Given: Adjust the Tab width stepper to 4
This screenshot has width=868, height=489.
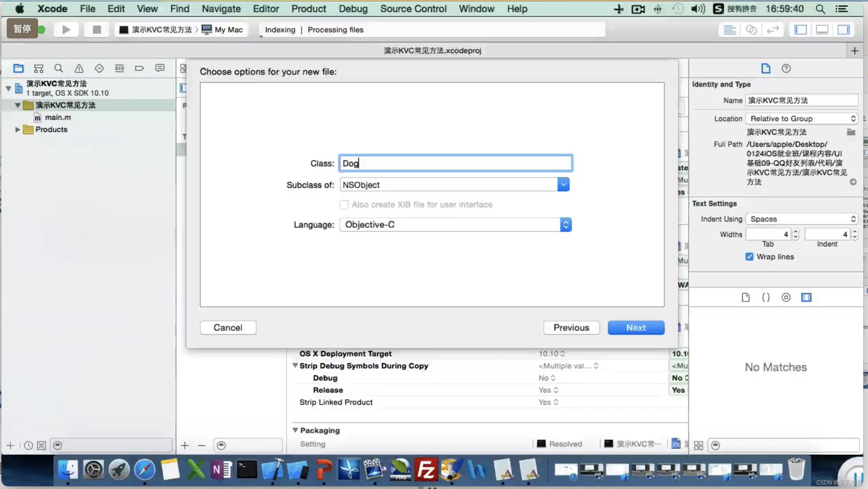Looking at the screenshot, I should 796,234.
